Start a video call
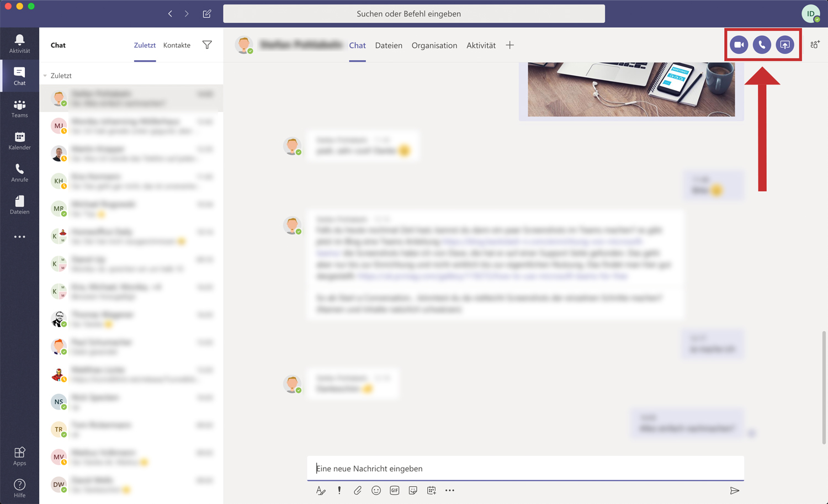Screen dimensions: 828x504 tap(739, 45)
